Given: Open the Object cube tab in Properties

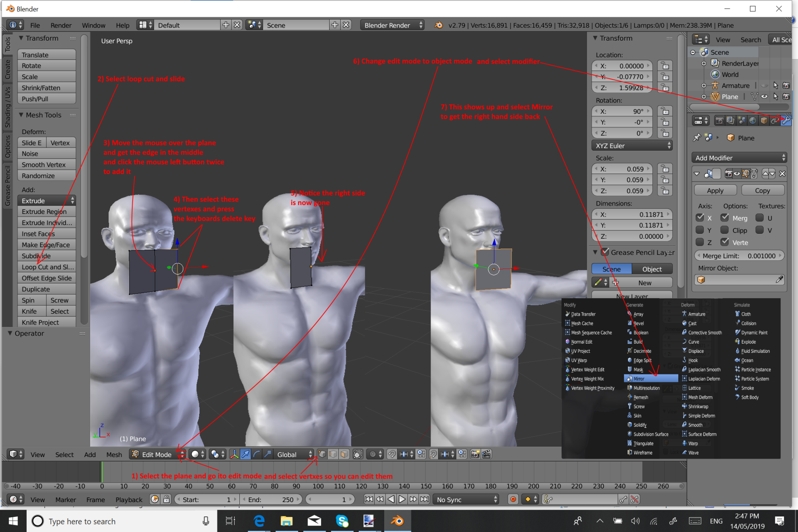Looking at the screenshot, I should (764, 120).
